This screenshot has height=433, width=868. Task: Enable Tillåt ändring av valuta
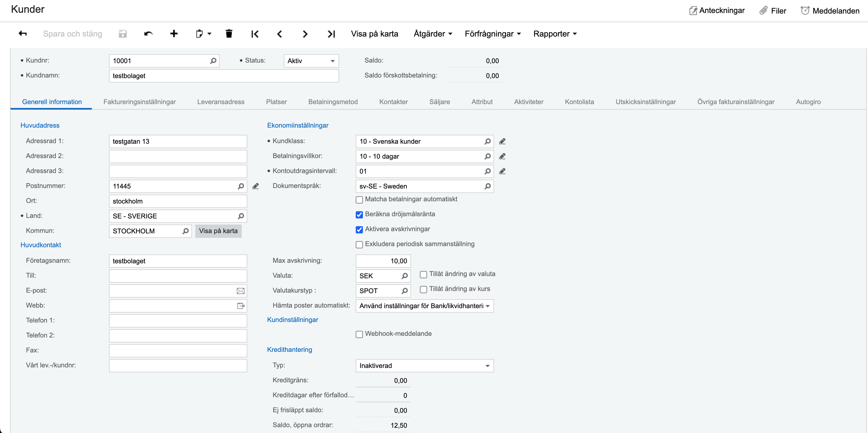tap(423, 275)
